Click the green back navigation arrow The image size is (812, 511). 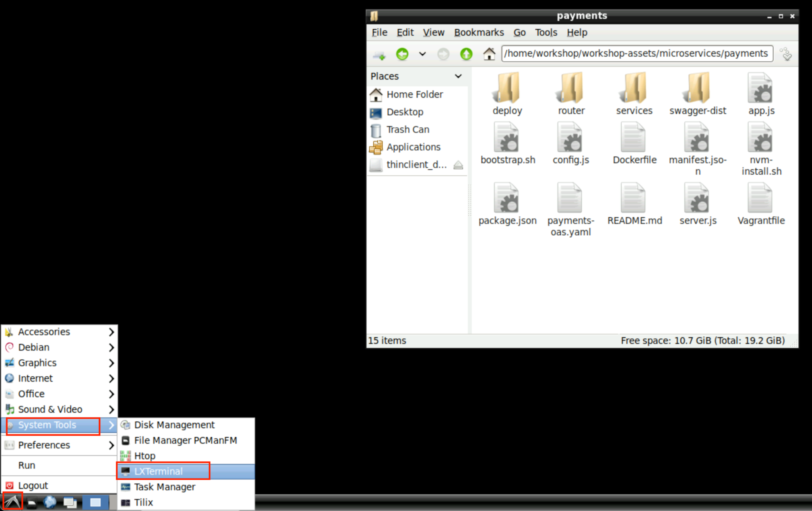[x=402, y=54]
